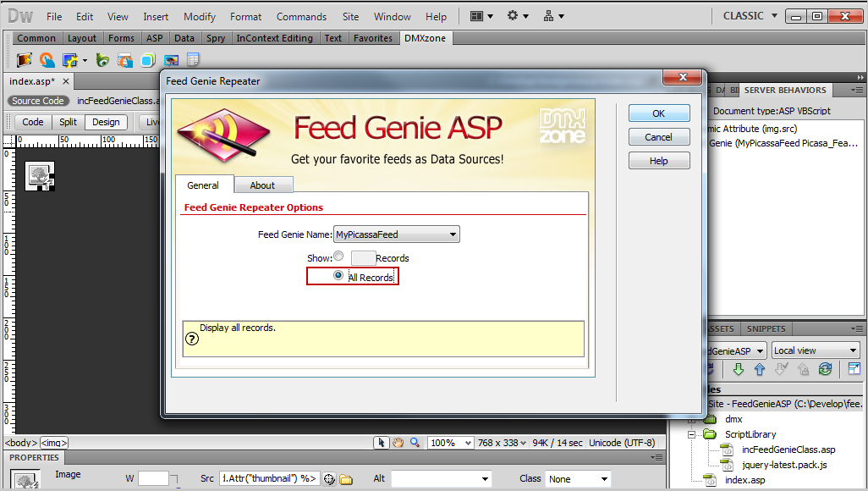
Task: Open the Commands menu
Action: click(302, 17)
